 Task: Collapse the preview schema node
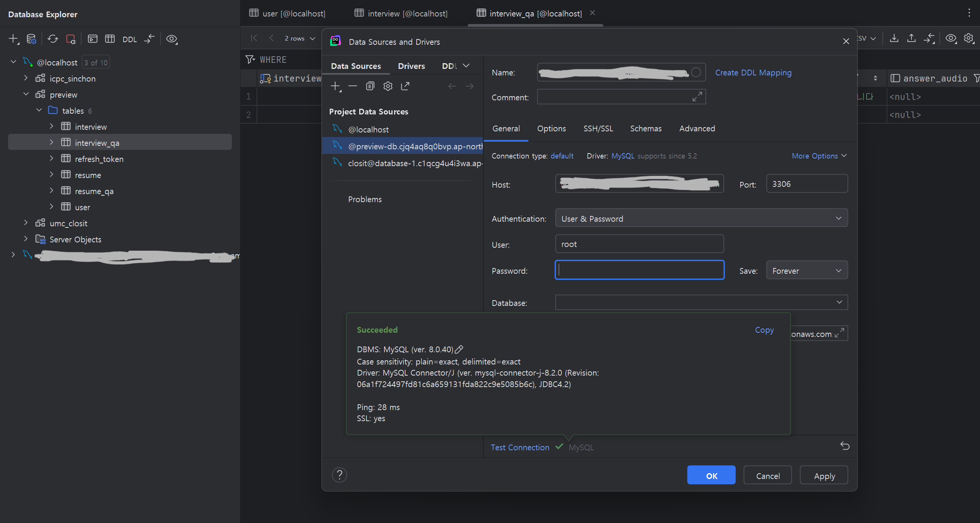tap(26, 94)
